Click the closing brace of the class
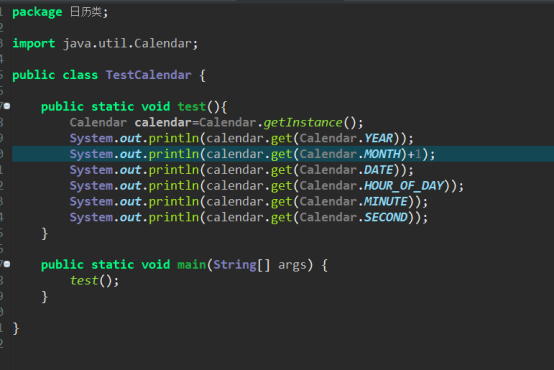This screenshot has width=554, height=370. (16, 328)
